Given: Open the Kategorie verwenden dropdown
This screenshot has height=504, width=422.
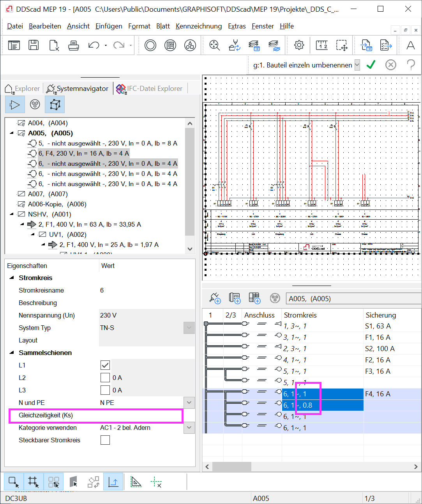Looking at the screenshot, I should [189, 428].
